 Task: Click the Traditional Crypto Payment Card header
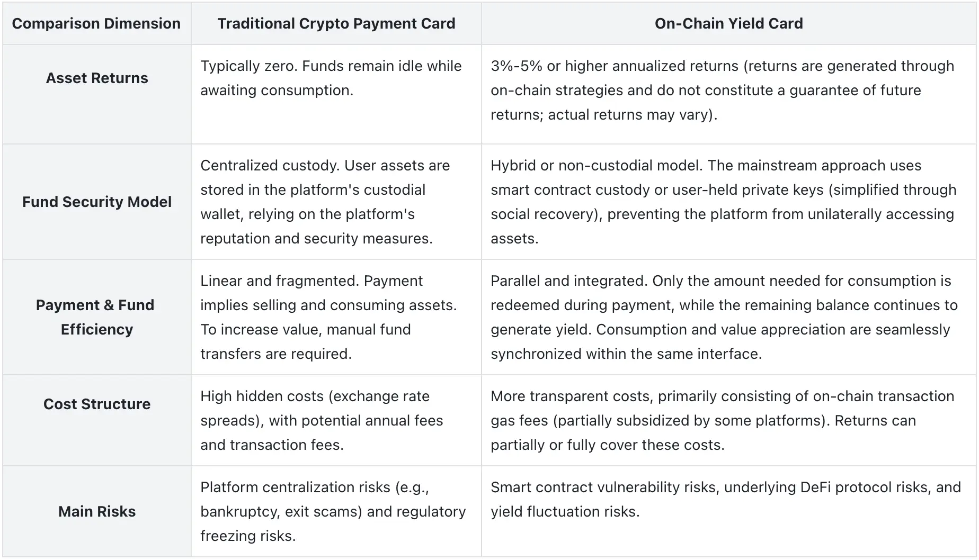pos(336,24)
